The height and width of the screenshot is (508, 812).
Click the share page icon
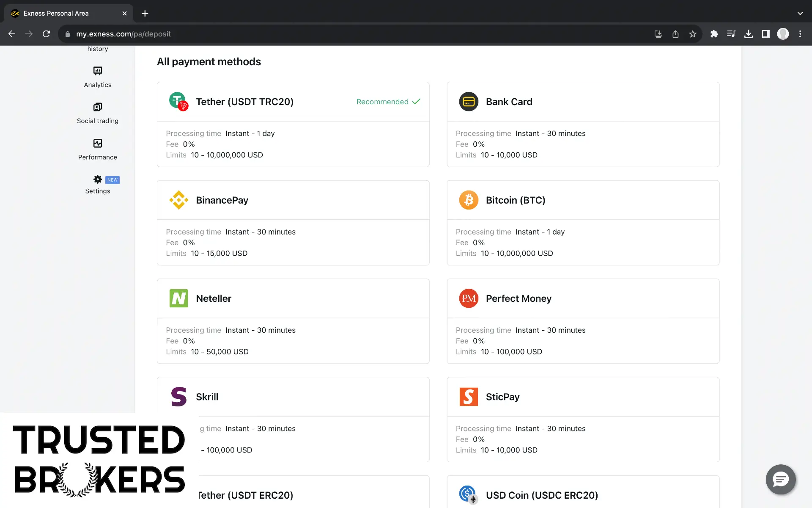point(675,34)
